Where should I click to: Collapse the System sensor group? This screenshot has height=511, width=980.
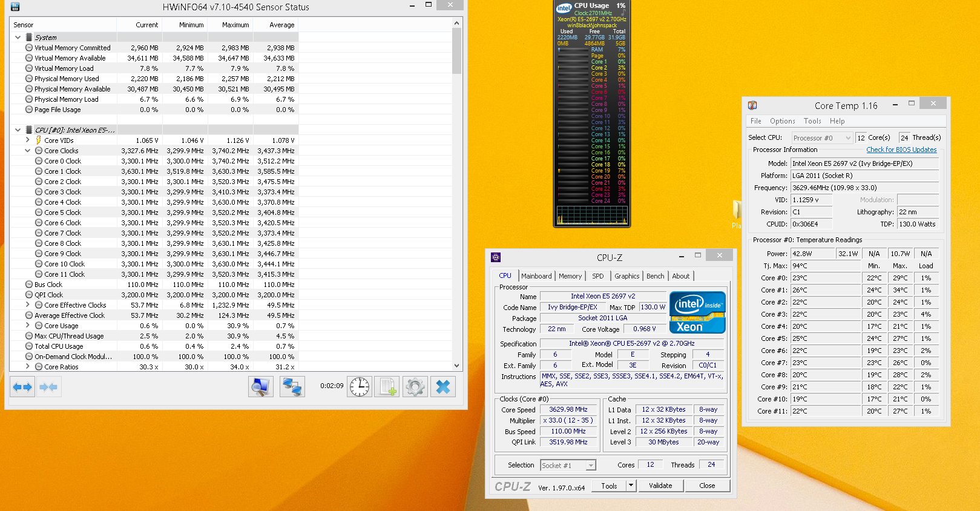[x=18, y=38]
